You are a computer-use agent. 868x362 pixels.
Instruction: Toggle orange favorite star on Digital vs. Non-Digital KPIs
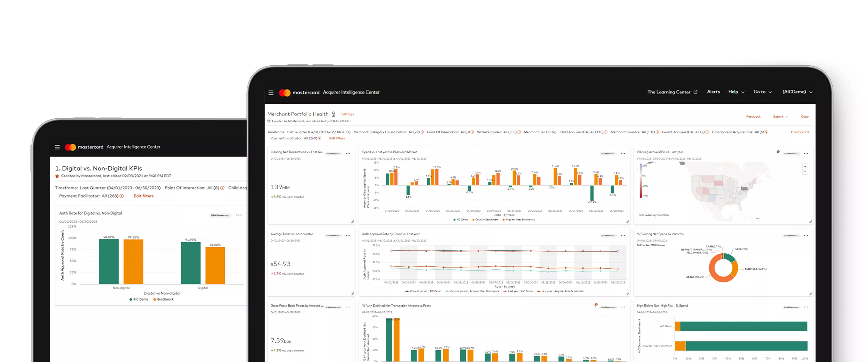click(x=57, y=176)
